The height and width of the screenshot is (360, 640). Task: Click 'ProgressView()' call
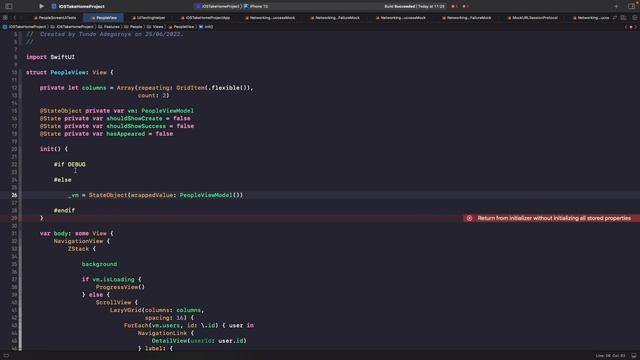(120, 287)
